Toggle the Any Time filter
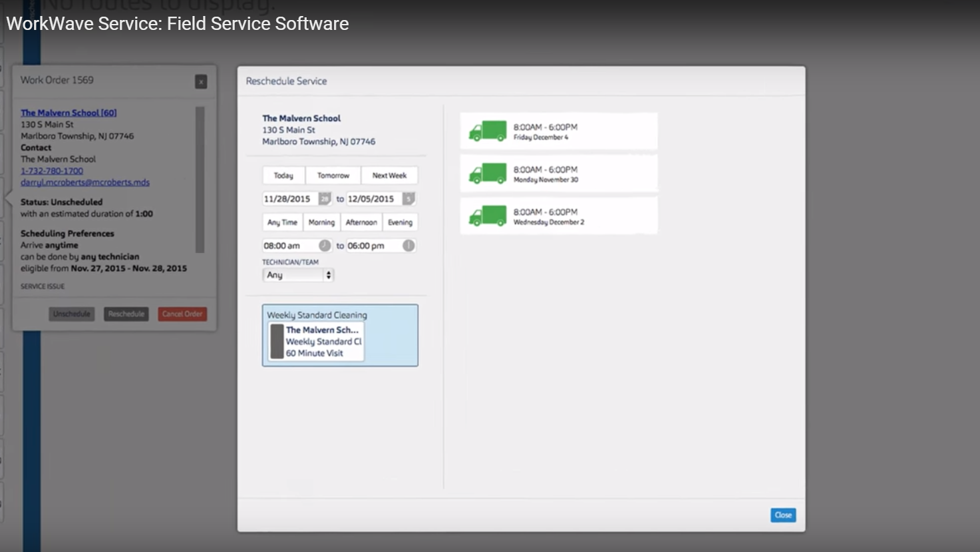The width and height of the screenshot is (980, 552). [x=281, y=222]
